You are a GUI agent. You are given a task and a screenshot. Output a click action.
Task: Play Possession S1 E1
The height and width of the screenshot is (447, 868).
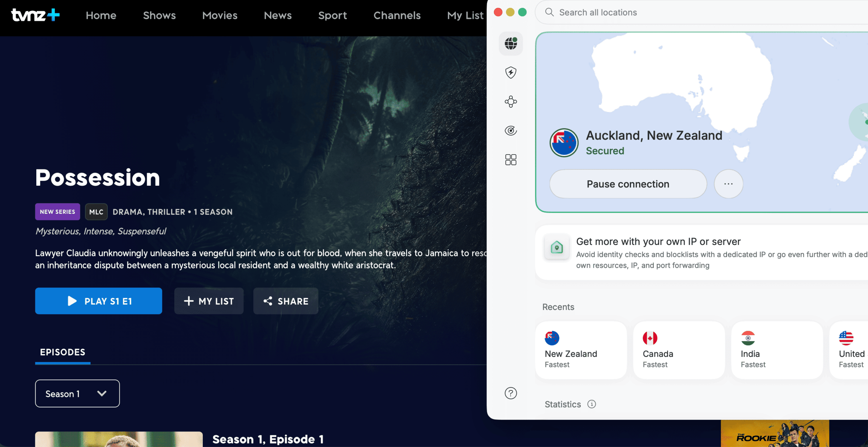tap(99, 301)
